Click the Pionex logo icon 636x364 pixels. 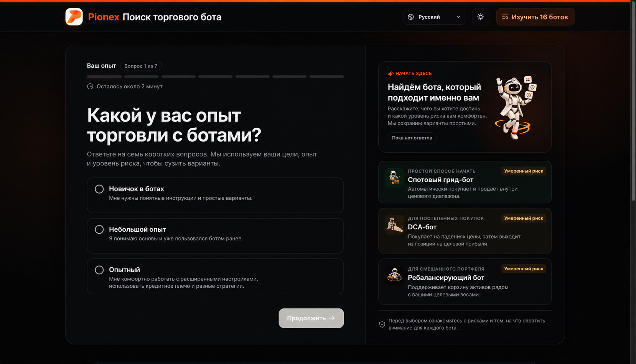tap(74, 17)
